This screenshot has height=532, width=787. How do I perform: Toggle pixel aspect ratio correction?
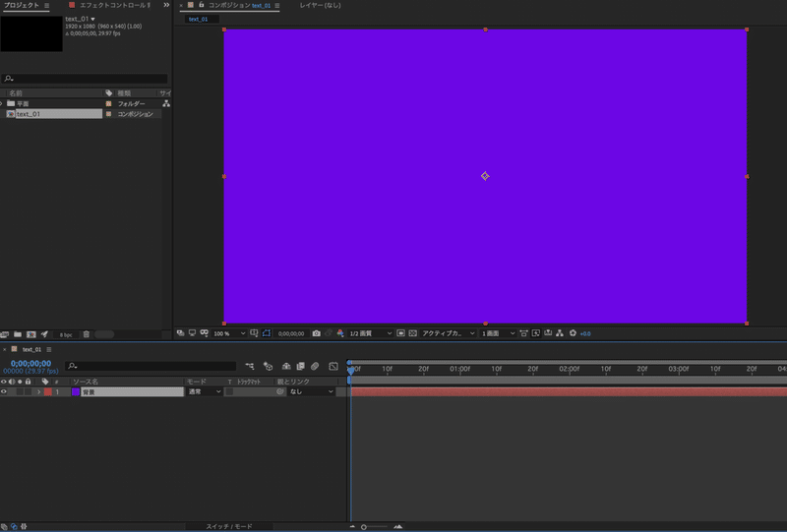click(524, 333)
